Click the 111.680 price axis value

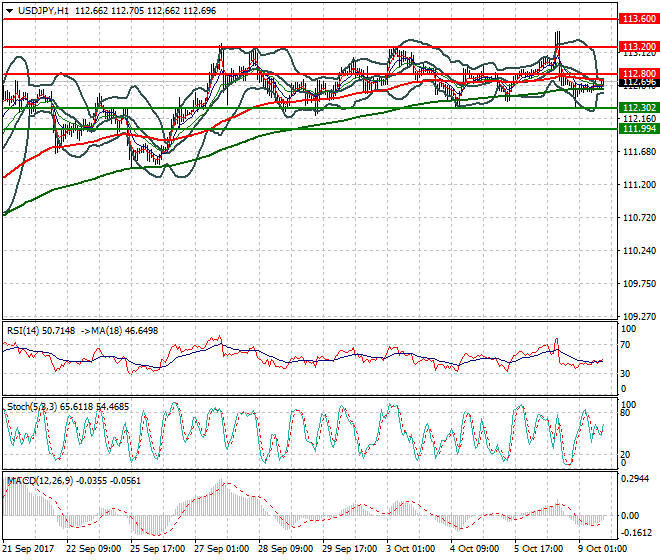639,152
